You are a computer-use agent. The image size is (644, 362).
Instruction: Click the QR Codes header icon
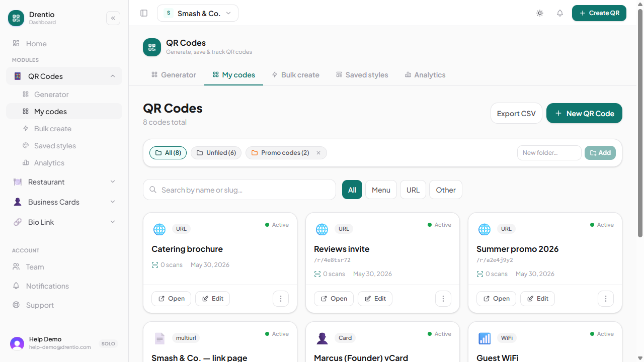tap(152, 47)
